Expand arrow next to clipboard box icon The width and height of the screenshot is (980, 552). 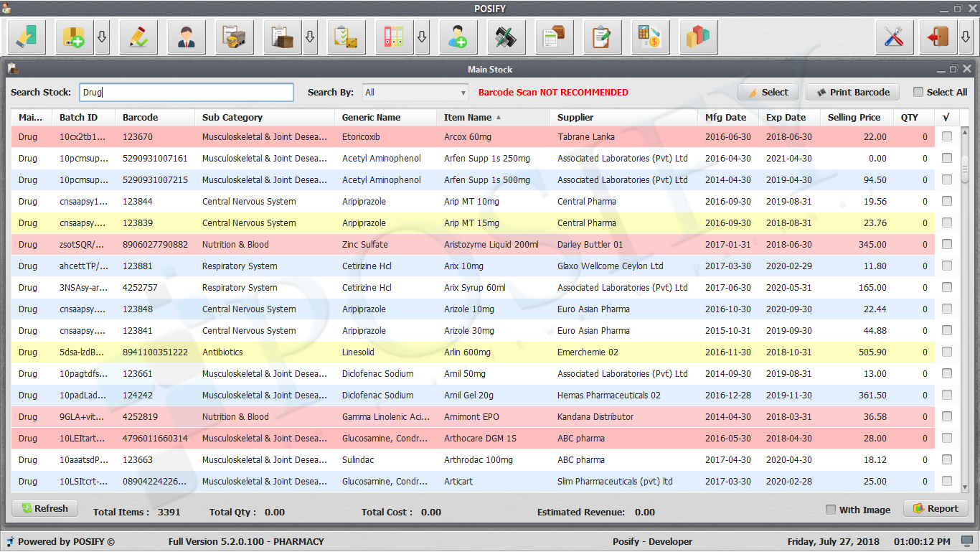310,37
